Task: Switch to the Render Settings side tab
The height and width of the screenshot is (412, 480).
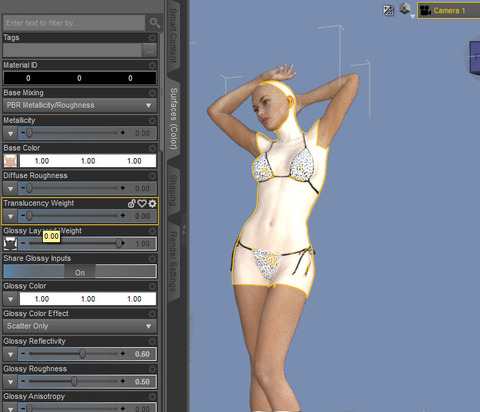Action: coord(173,262)
